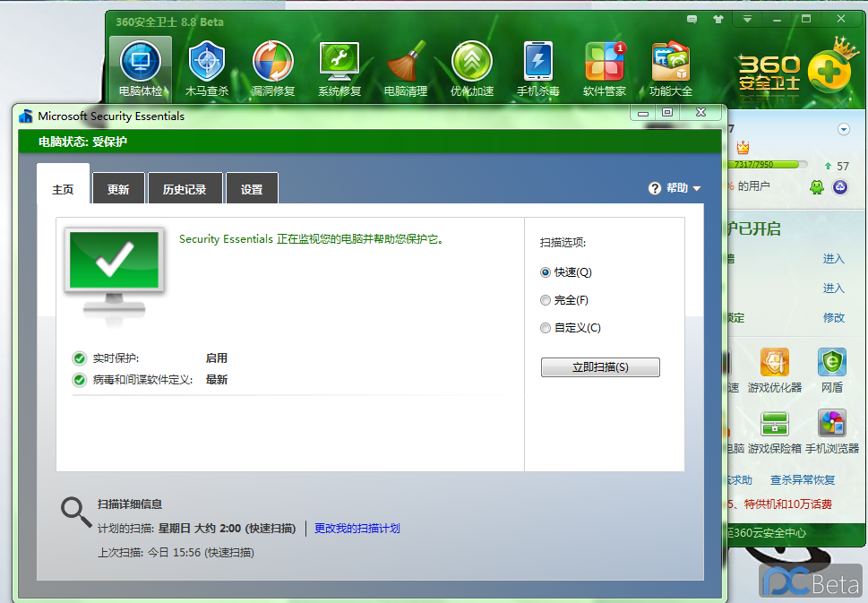
Task: Click green up-arrow 57 indicator
Action: [837, 166]
